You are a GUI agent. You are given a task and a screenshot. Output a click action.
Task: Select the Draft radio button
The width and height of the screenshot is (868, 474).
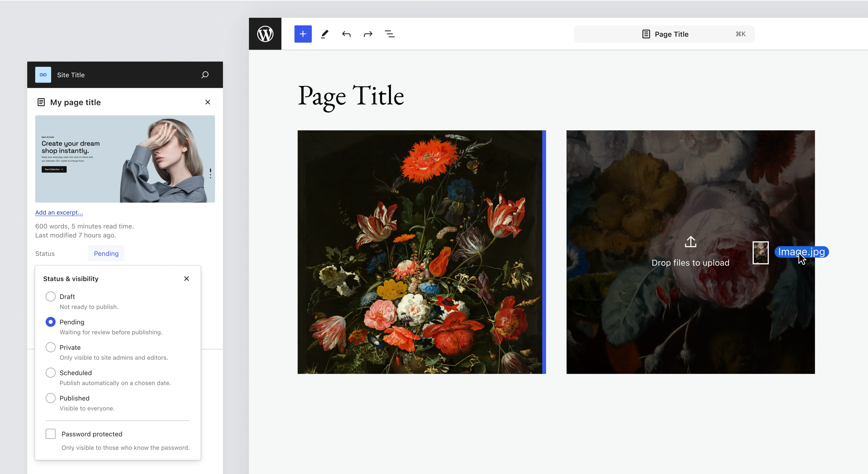tap(51, 296)
